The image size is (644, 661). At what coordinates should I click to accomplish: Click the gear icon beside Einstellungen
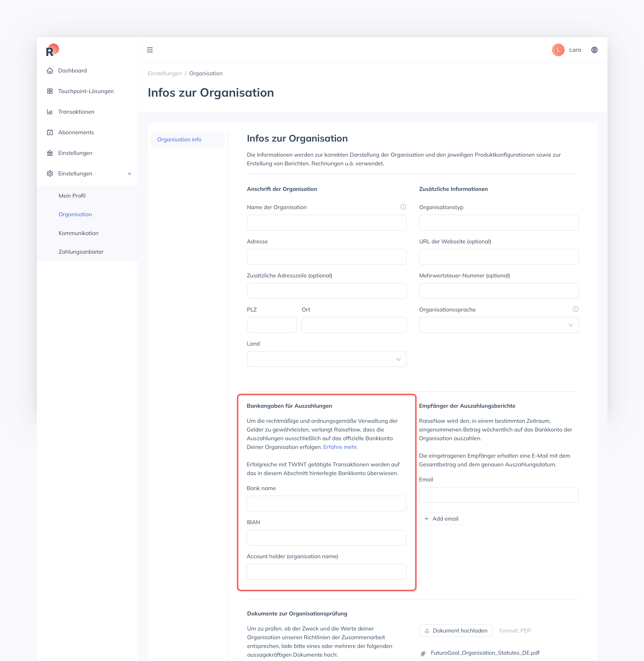(x=50, y=173)
